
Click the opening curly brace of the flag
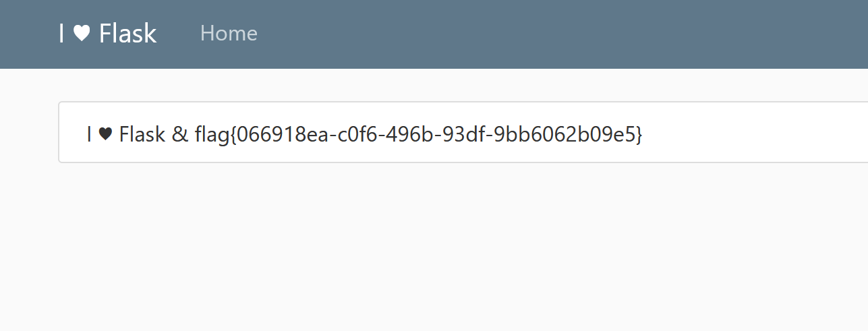pos(233,135)
